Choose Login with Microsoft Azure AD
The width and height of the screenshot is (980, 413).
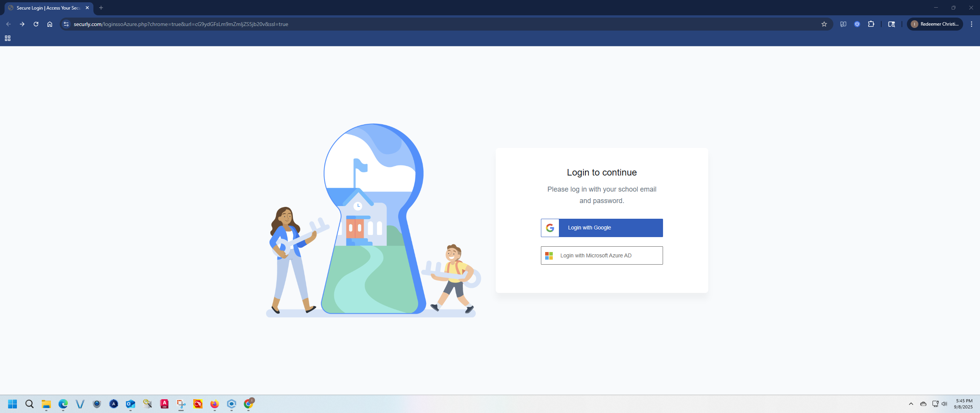coord(602,255)
